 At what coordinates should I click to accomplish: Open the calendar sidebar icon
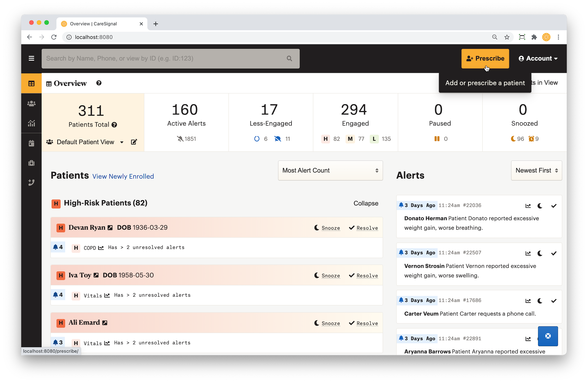click(x=31, y=143)
